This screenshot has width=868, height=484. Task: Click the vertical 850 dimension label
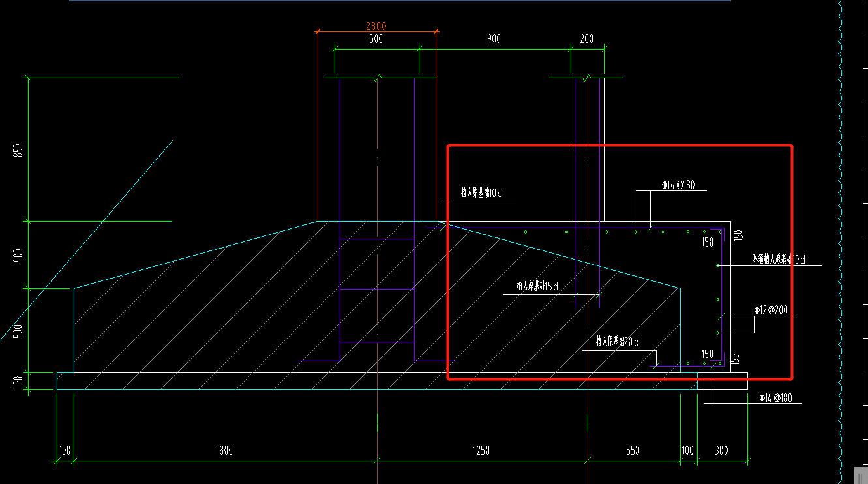click(18, 150)
